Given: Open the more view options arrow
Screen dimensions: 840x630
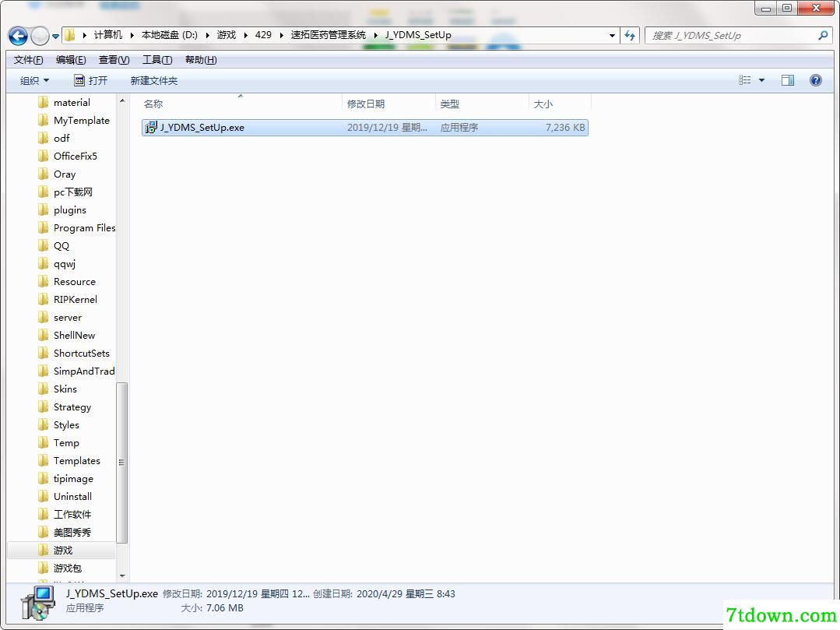Looking at the screenshot, I should coord(762,80).
